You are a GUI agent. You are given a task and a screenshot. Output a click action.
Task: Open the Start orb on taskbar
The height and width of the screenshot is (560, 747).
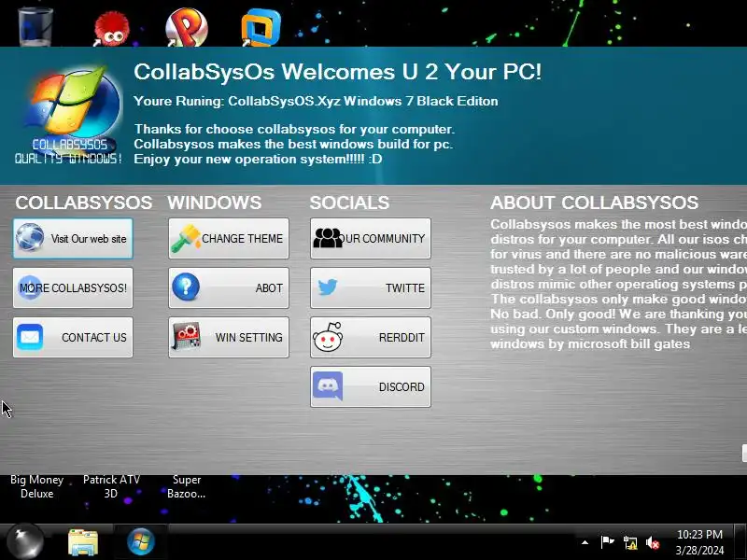click(x=26, y=541)
